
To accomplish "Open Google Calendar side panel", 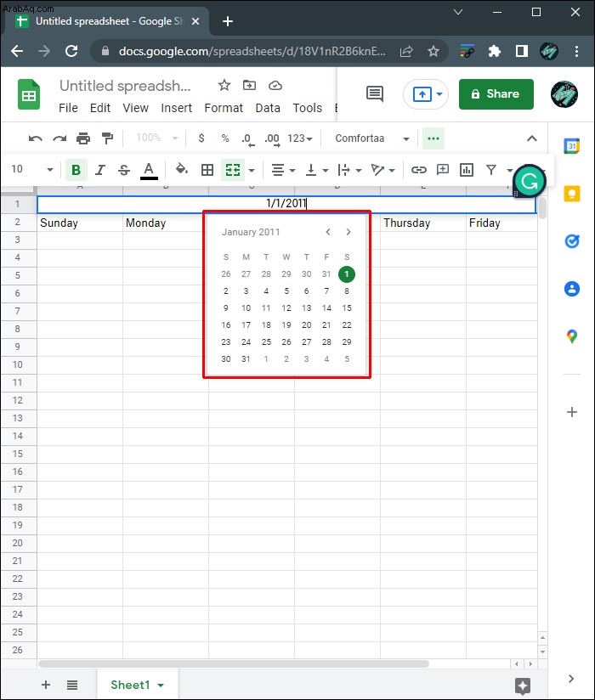I will 572,146.
